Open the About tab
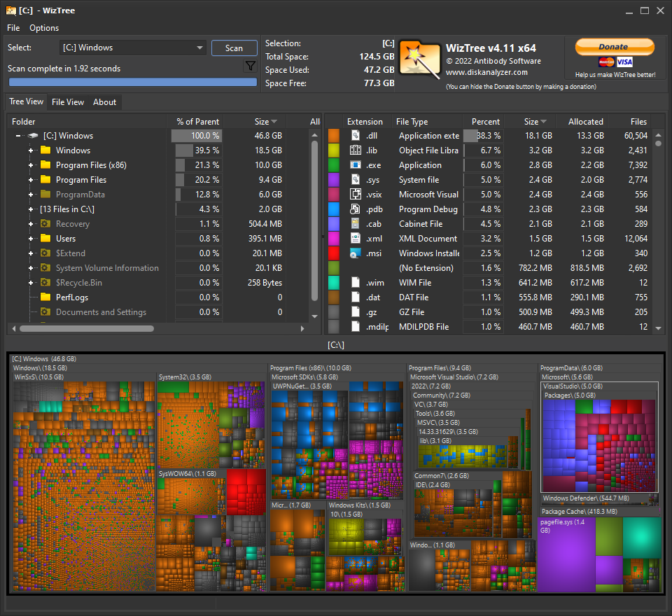The height and width of the screenshot is (616, 672). (x=104, y=101)
